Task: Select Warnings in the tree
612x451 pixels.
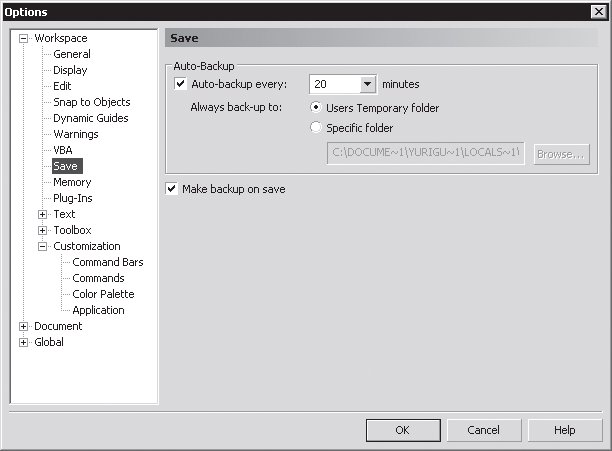Action: [x=76, y=134]
